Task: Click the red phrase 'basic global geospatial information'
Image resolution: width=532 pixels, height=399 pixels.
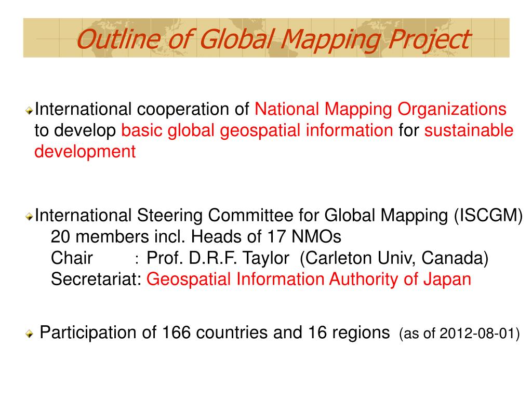Action: [257, 131]
